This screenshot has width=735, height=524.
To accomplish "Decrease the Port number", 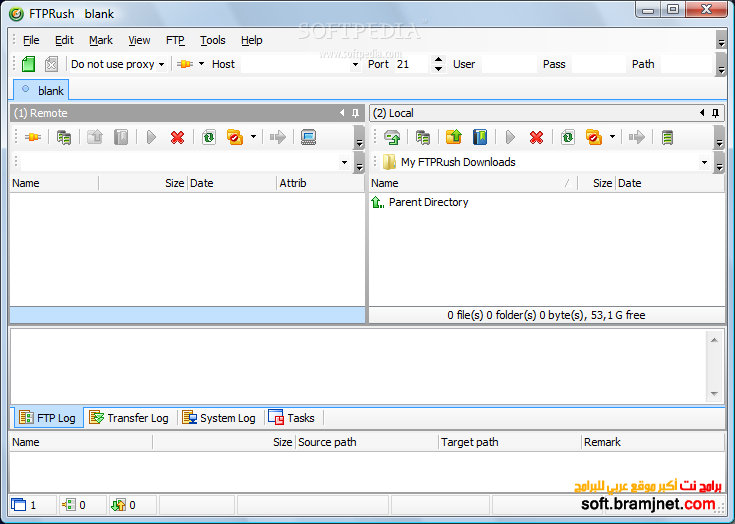I will click(438, 68).
